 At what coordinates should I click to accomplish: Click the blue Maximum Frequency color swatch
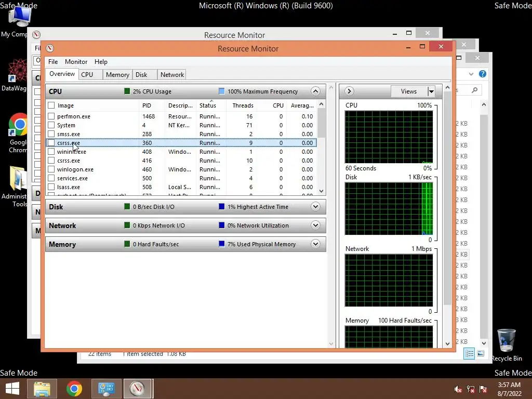tap(221, 91)
